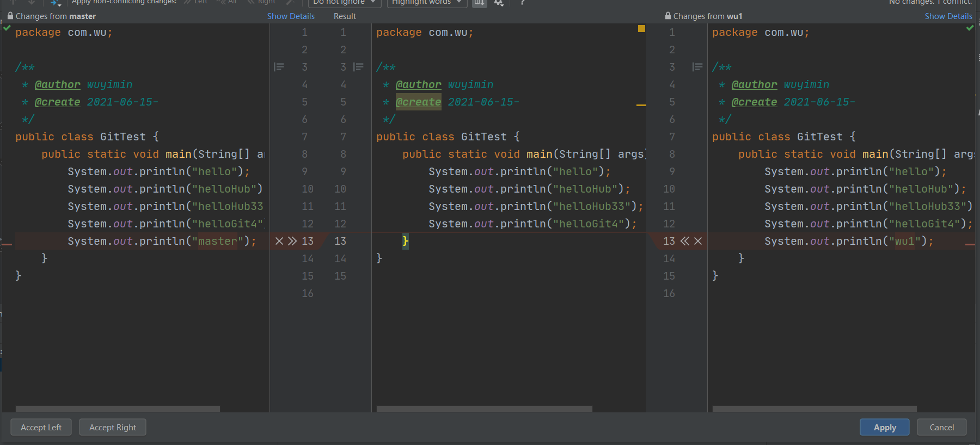Accept master change at line 13 arrows
The width and height of the screenshot is (980, 445).
point(292,241)
